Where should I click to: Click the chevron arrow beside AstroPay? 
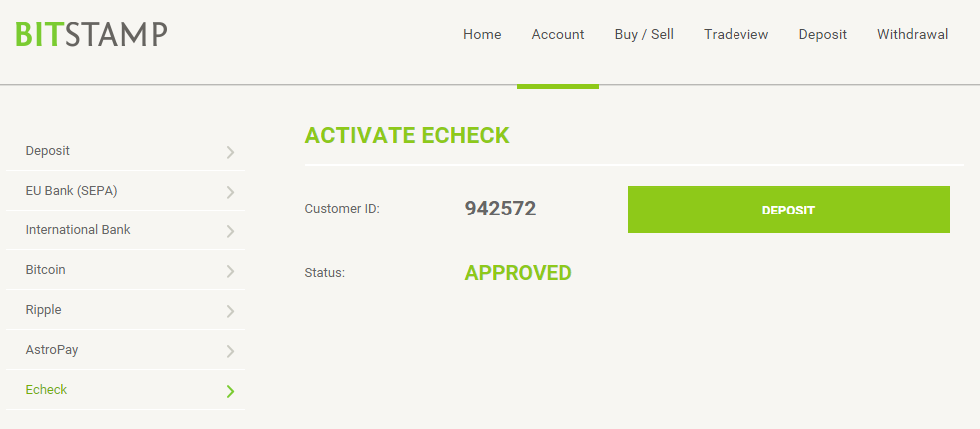(x=230, y=351)
